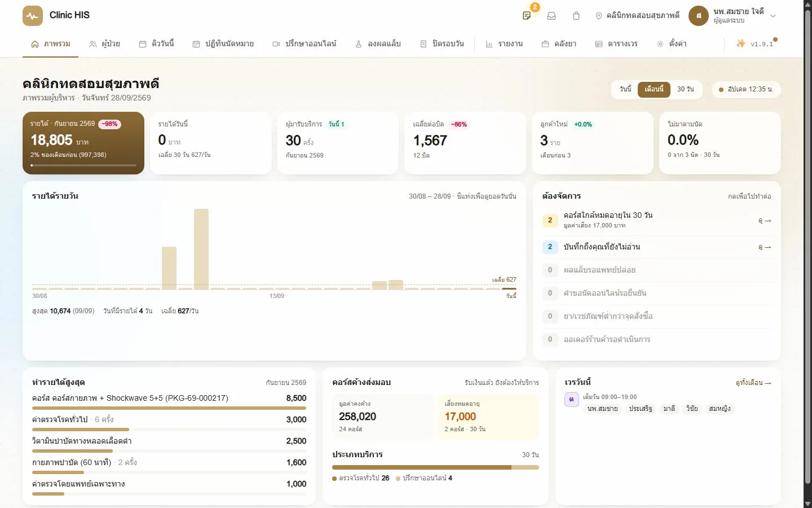
Task: Click the sparkle icon beside v1.9.1
Action: [x=741, y=43]
